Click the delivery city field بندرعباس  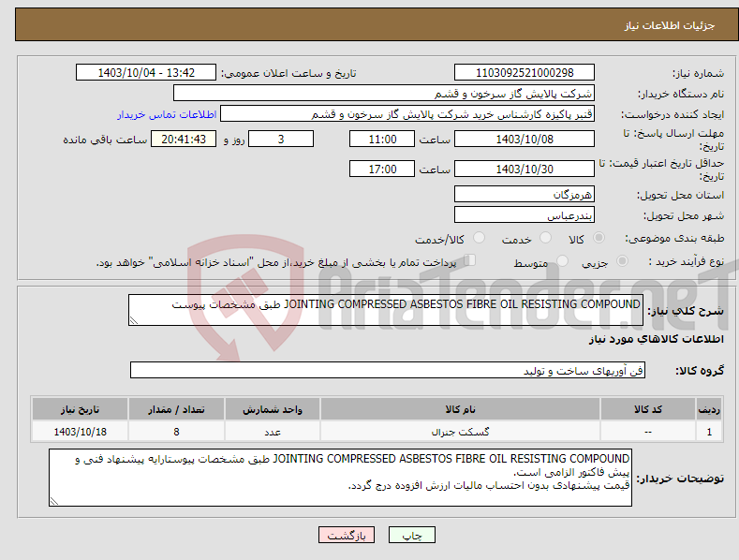525,215
